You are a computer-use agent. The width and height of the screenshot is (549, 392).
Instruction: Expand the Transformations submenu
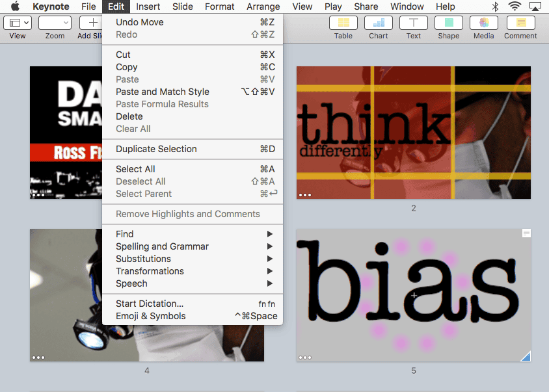pyautogui.click(x=193, y=271)
